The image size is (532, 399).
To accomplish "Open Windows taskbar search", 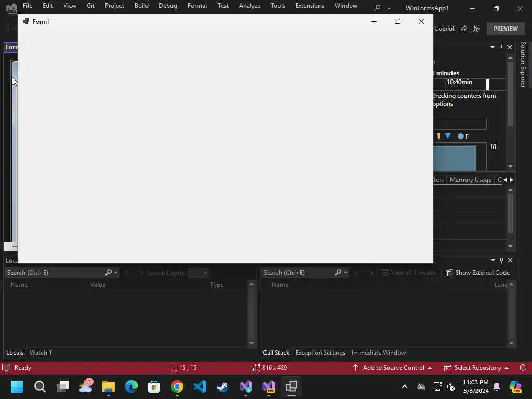I will point(39,387).
